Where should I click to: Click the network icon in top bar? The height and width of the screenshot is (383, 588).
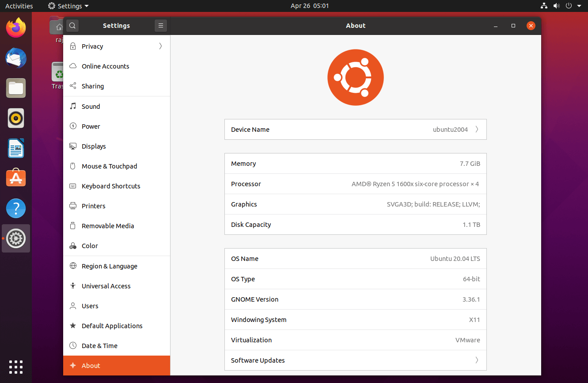point(544,6)
